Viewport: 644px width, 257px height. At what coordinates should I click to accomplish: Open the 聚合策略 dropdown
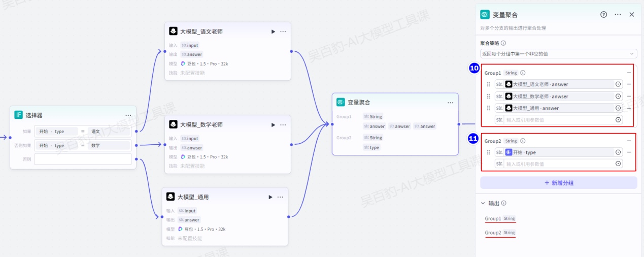(x=558, y=53)
